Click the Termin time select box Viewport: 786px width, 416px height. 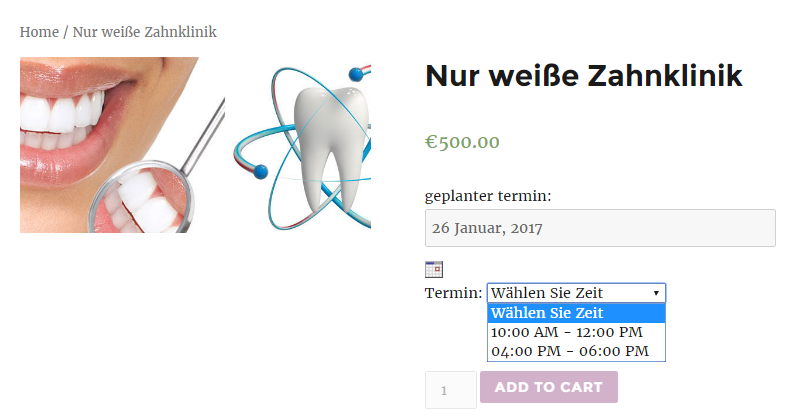pyautogui.click(x=576, y=293)
